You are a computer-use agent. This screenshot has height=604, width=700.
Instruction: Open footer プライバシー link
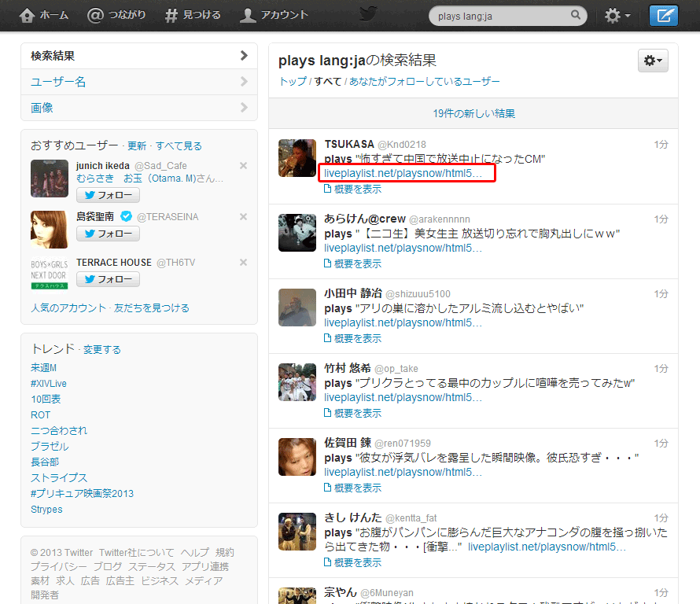click(59, 566)
